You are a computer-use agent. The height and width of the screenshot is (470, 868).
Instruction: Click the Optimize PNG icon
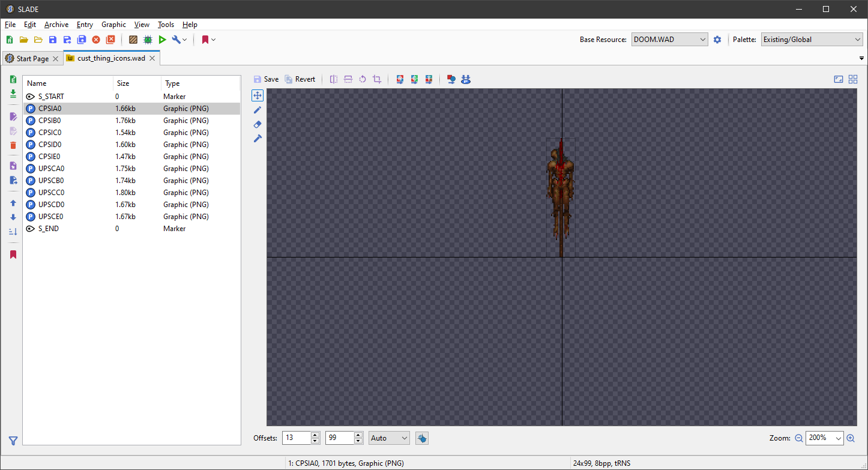click(x=466, y=79)
